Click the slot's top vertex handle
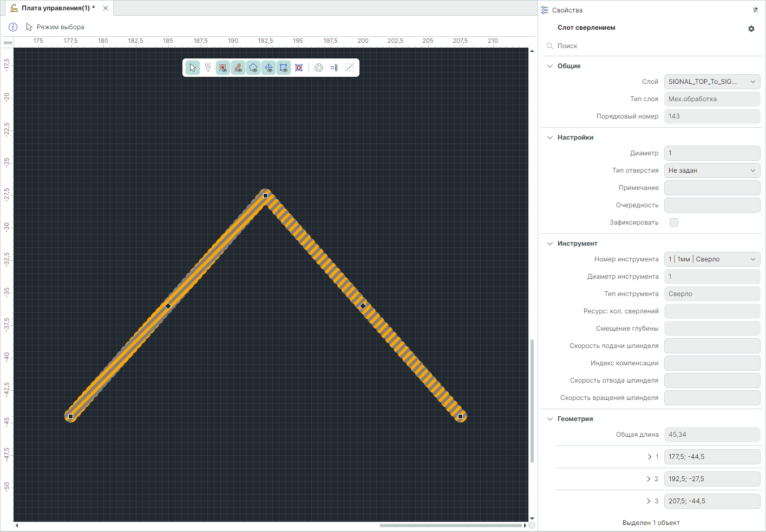766x532 pixels. click(265, 195)
